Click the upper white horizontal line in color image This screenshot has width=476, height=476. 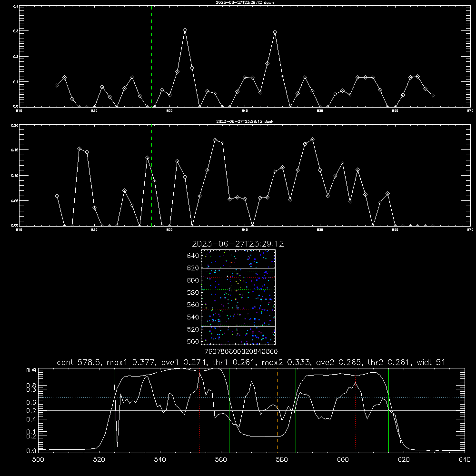click(238, 268)
